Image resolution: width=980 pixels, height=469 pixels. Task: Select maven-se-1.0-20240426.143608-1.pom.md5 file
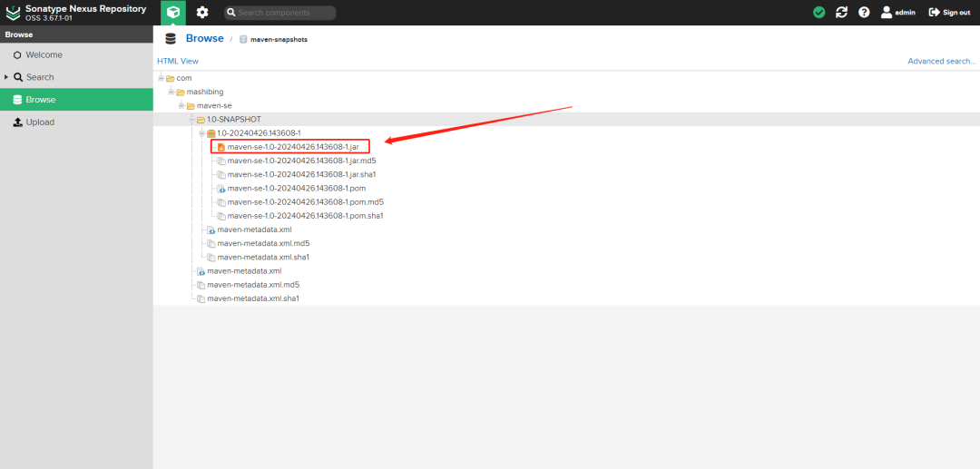point(306,201)
